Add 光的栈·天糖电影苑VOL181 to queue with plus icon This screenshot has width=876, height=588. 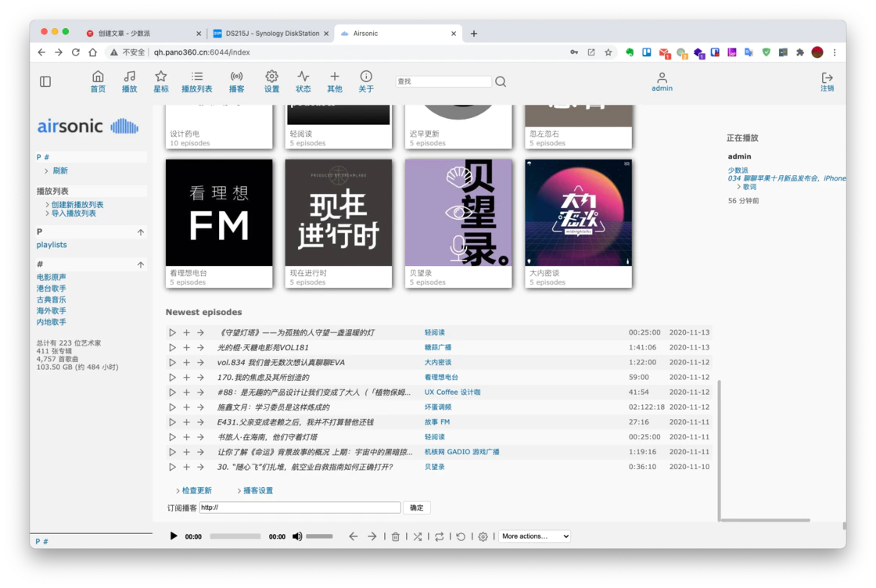pyautogui.click(x=186, y=347)
